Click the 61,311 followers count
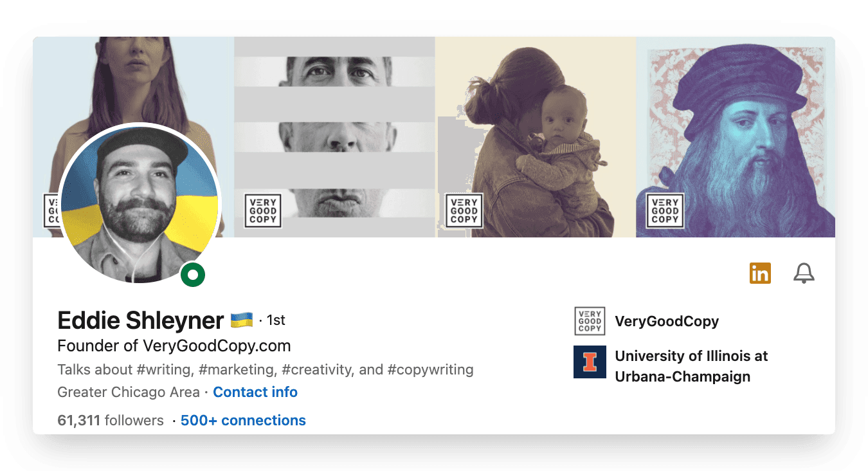This screenshot has height=471, width=868. click(x=111, y=420)
